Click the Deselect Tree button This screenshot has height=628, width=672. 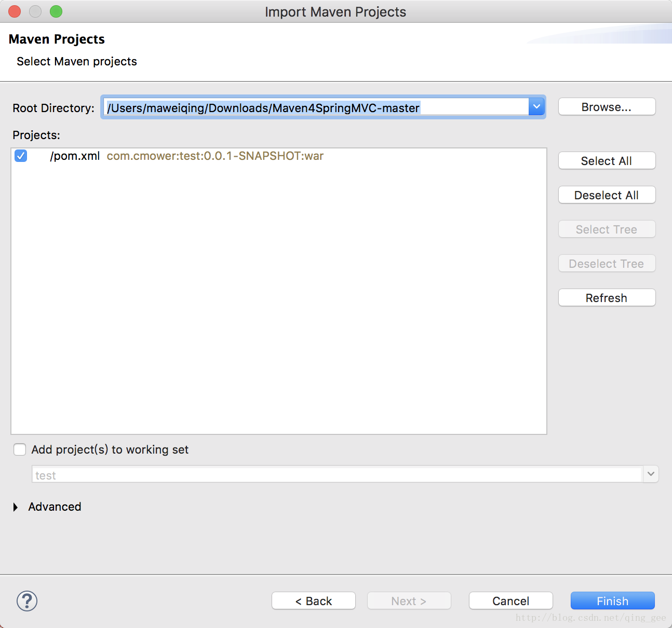point(607,264)
